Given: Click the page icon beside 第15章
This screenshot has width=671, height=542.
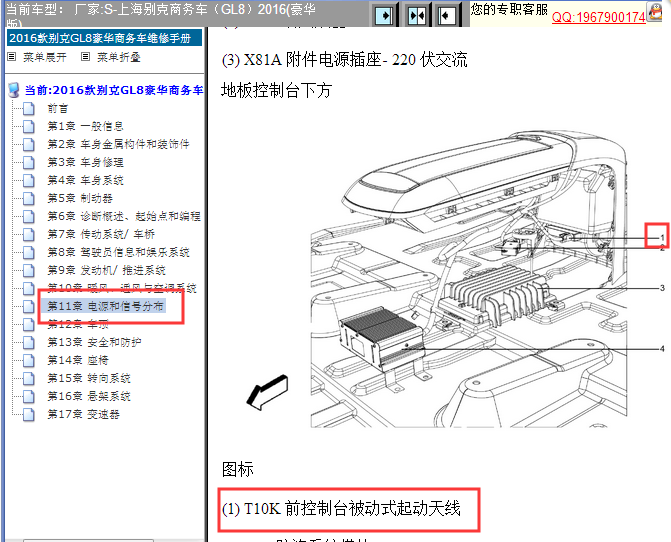Looking at the screenshot, I should (29, 379).
